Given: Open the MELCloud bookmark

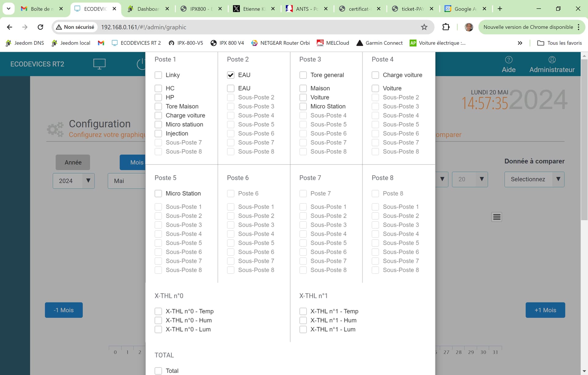Looking at the screenshot, I should tap(333, 43).
